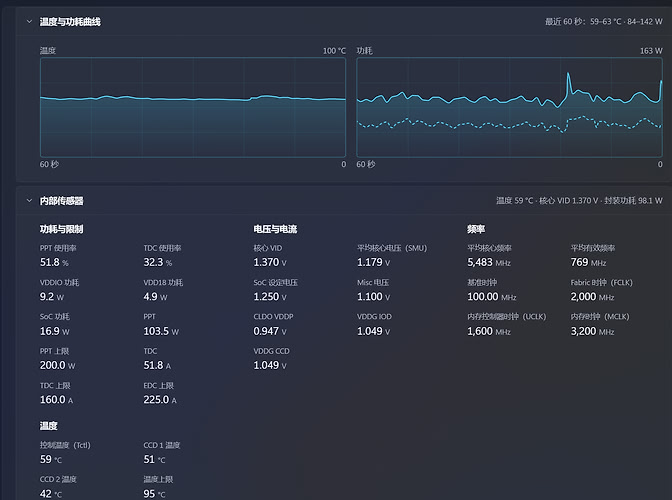Select the TDC 上限 value 160.0 A
672x500 pixels.
click(56, 400)
